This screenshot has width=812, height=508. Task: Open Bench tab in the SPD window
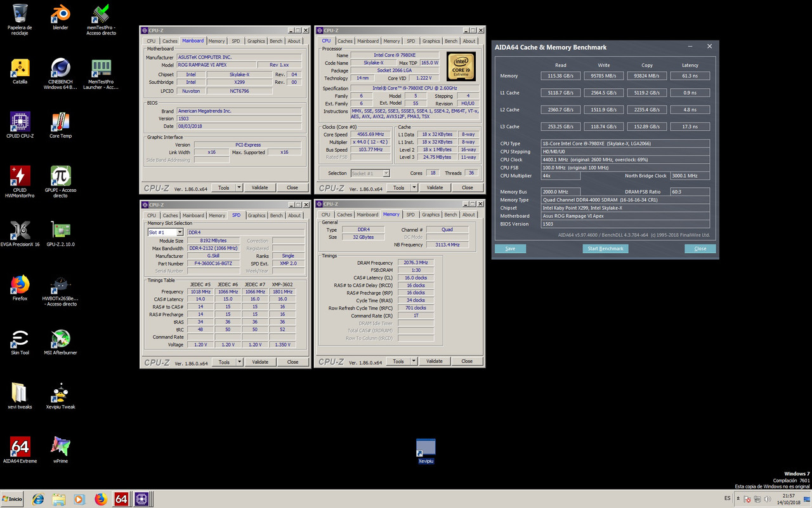[x=277, y=215]
